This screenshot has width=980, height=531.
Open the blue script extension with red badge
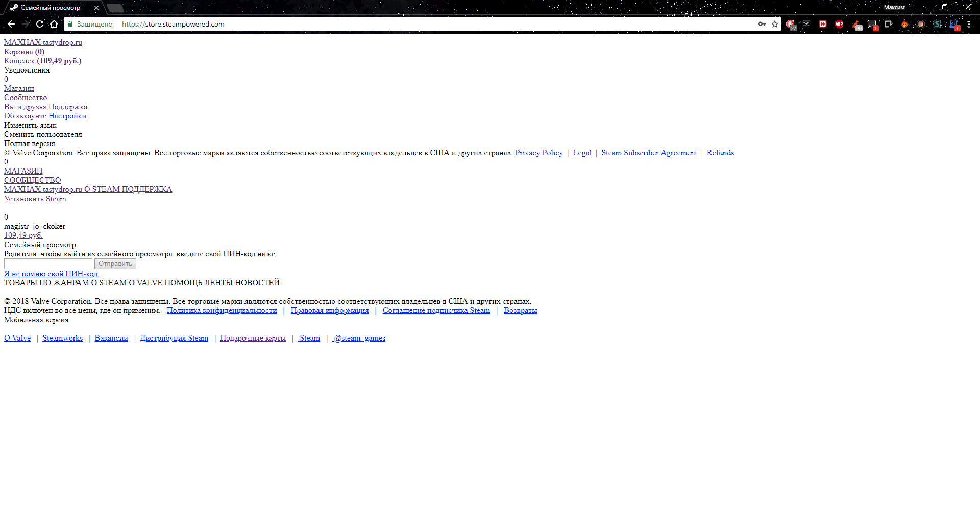coord(954,25)
